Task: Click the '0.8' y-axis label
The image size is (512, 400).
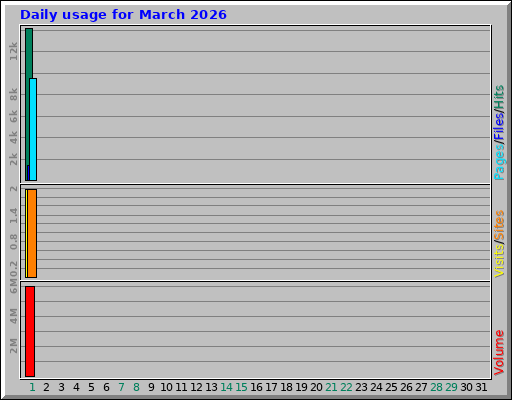Action: click(13, 242)
